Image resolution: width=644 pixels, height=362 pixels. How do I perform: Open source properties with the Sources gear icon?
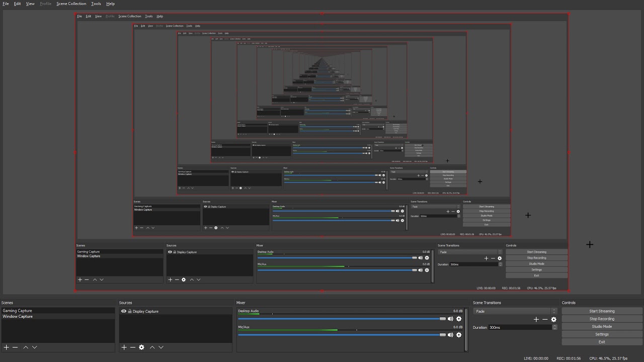[141, 347]
